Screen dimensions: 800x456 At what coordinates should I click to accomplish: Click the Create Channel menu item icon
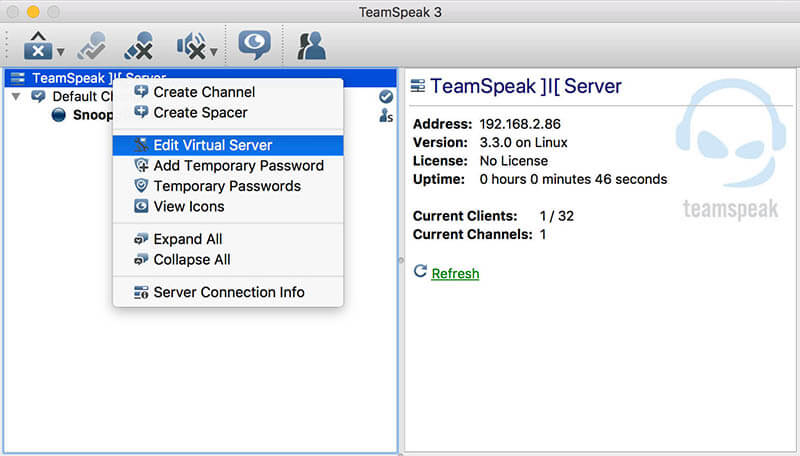click(141, 92)
